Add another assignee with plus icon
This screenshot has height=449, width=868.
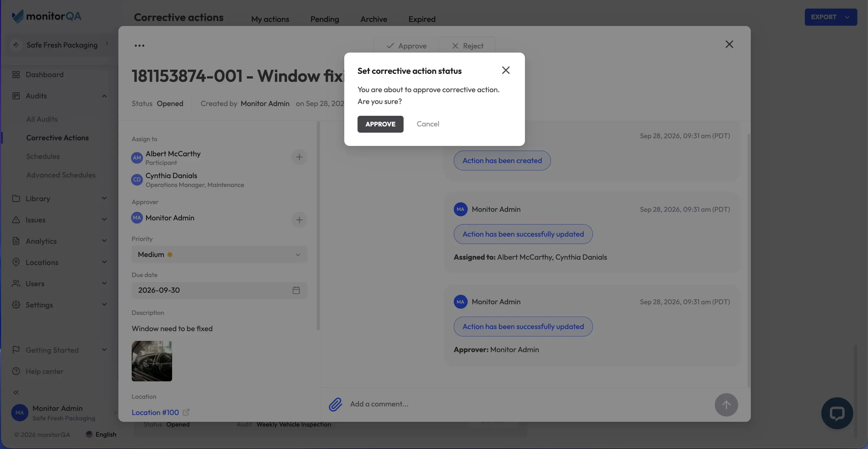[299, 157]
